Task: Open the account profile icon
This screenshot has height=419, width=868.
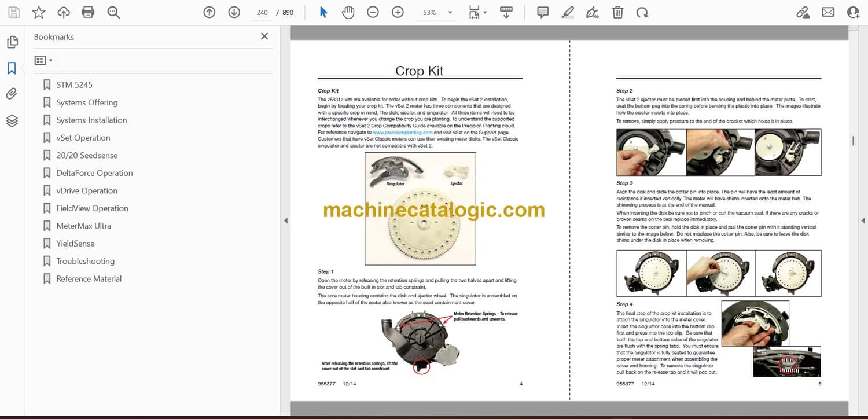Action: point(853,12)
